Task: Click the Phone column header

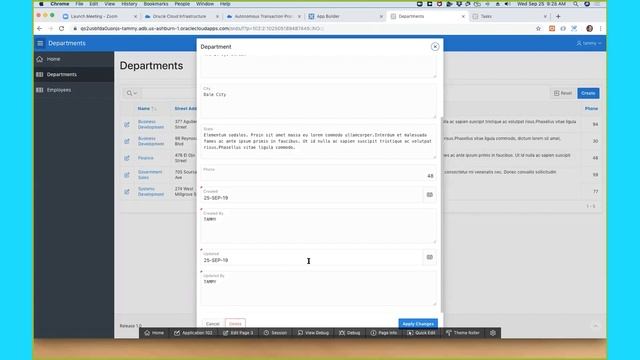Action: point(591,109)
